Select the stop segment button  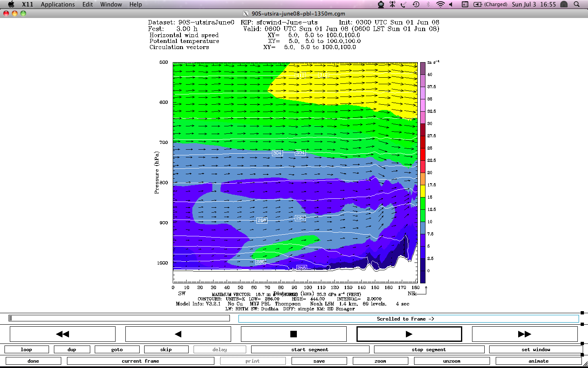[x=429, y=350]
